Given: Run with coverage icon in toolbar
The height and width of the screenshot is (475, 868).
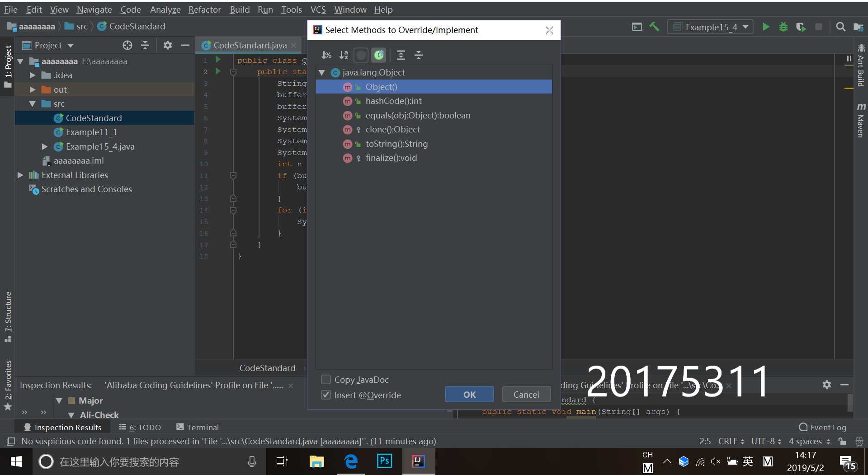Looking at the screenshot, I should coord(801,27).
